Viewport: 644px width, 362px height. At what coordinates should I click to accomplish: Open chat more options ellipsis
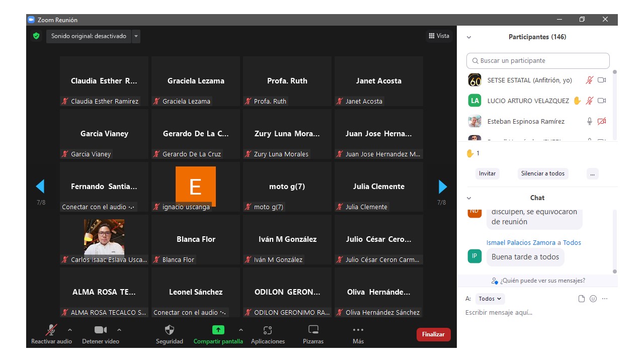coord(605,299)
